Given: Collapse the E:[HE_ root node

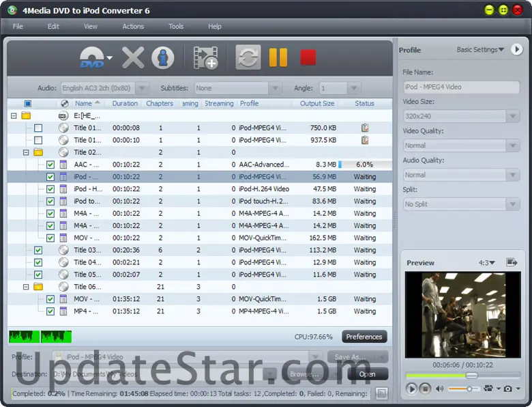Looking at the screenshot, I should pyautogui.click(x=14, y=116).
